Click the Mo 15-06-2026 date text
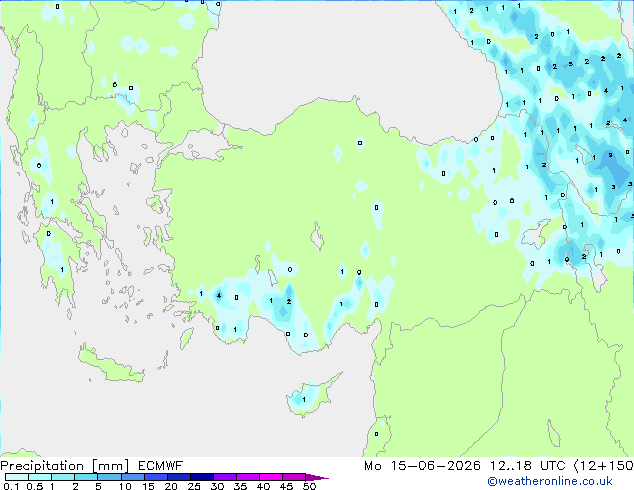This screenshot has height=490, width=634. tap(422, 466)
